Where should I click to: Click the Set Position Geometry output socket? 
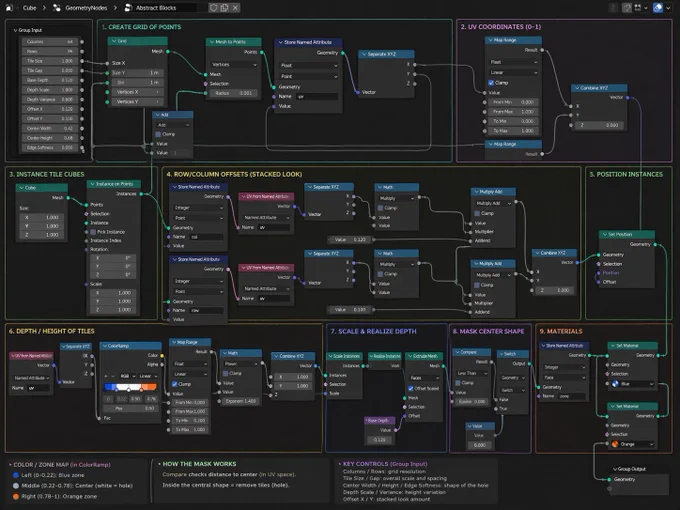[655, 245]
